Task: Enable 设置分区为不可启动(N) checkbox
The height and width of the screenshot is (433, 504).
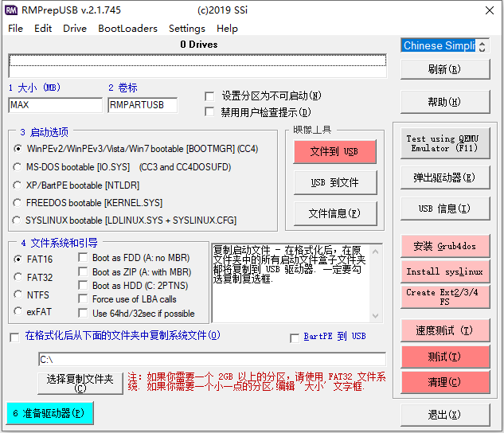Action: [209, 96]
